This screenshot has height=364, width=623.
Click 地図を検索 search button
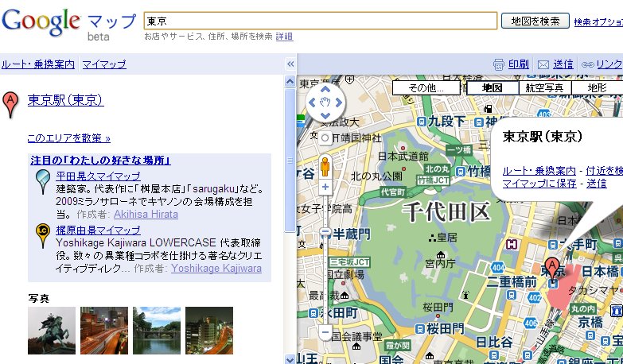(535, 21)
